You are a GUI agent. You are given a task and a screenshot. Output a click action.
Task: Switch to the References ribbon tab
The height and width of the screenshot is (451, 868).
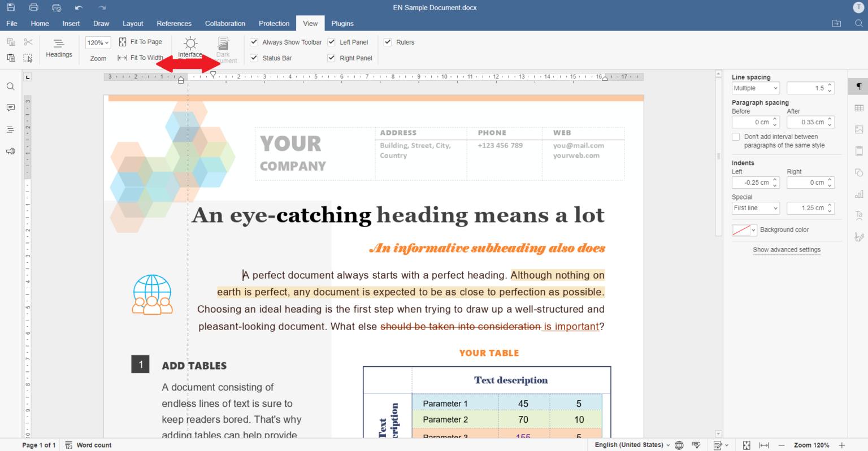[174, 23]
